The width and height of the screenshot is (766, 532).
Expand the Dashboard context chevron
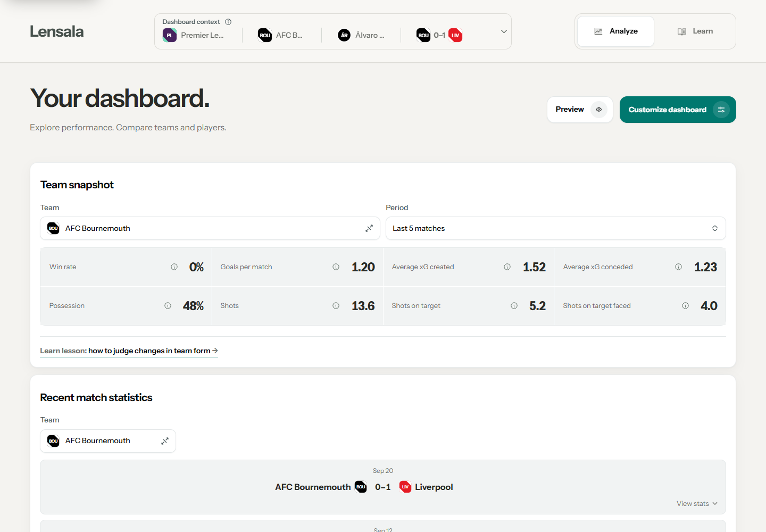504,31
